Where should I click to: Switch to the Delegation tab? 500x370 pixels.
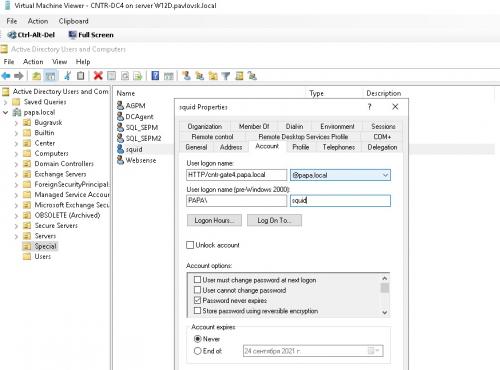[x=382, y=147]
